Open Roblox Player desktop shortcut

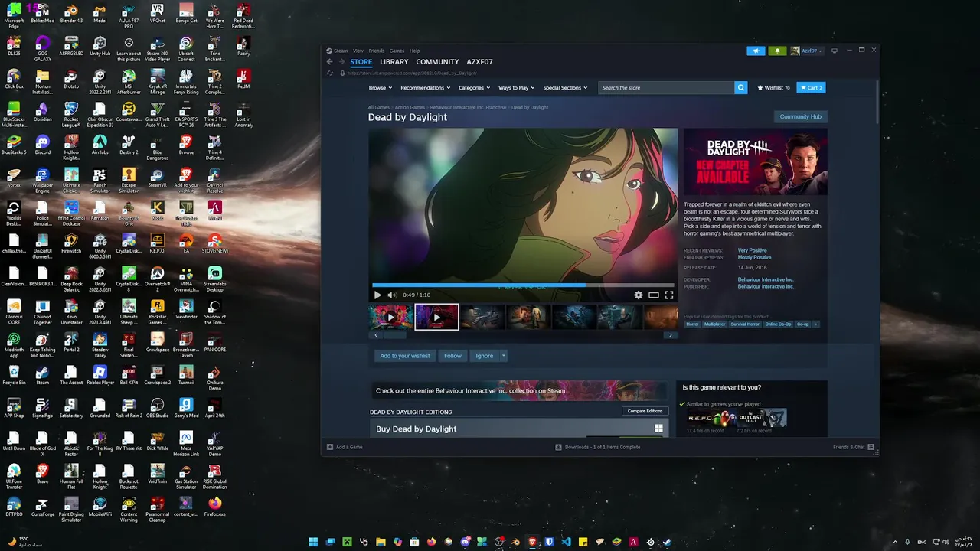(x=100, y=375)
